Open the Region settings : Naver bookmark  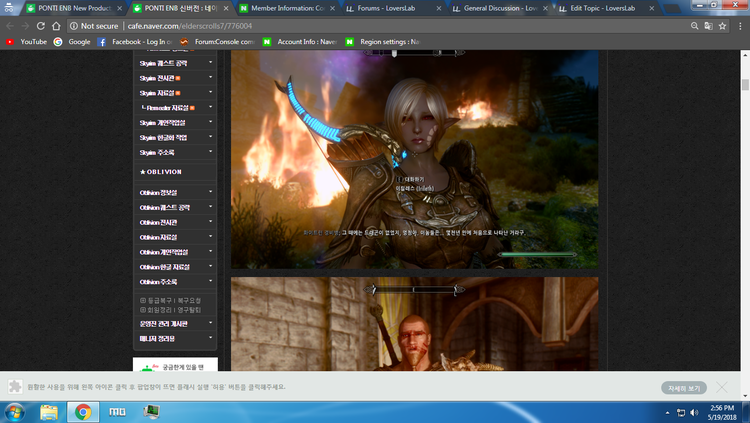[383, 42]
